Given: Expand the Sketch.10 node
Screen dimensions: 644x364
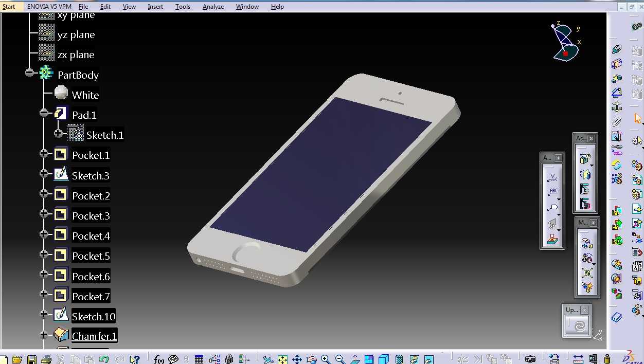Looking at the screenshot, I should [x=44, y=315].
